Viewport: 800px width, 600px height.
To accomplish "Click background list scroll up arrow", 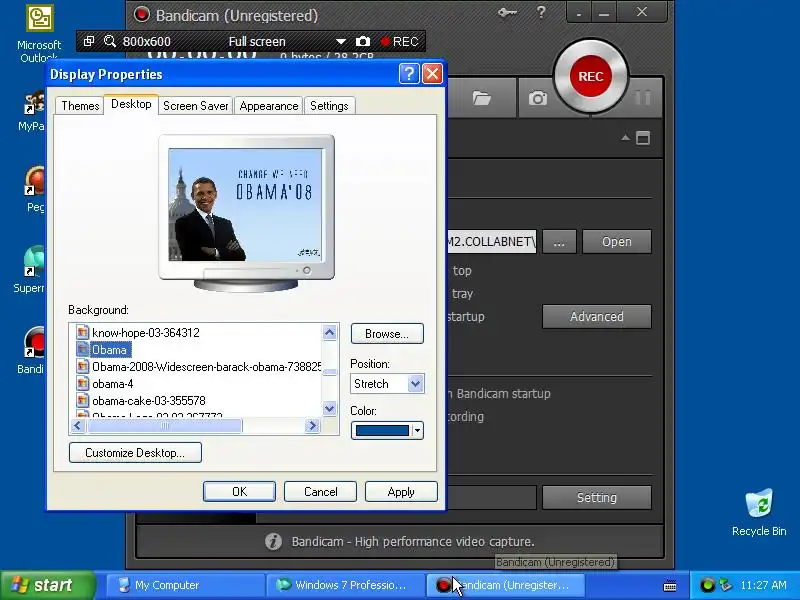I will [x=330, y=333].
